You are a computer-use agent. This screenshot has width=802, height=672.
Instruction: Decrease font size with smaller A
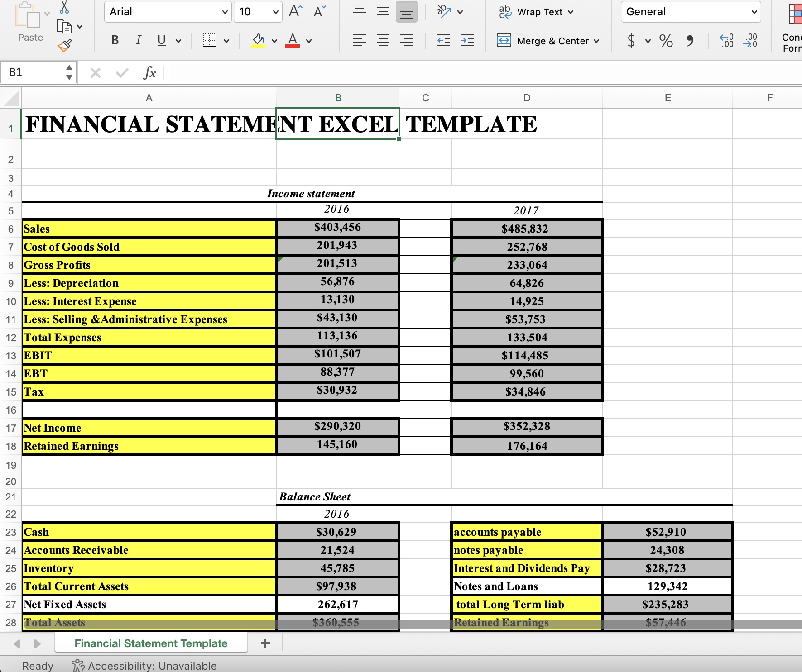pos(320,11)
